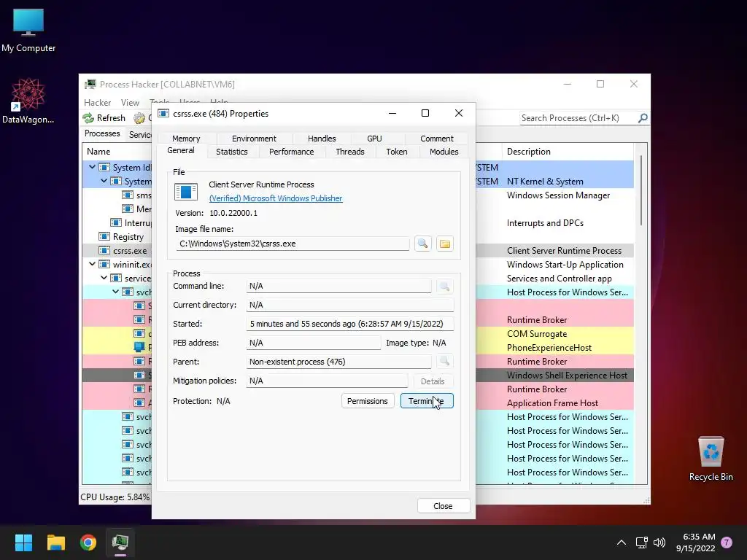
Task: Open notification badge showing 7
Action: coord(727,542)
